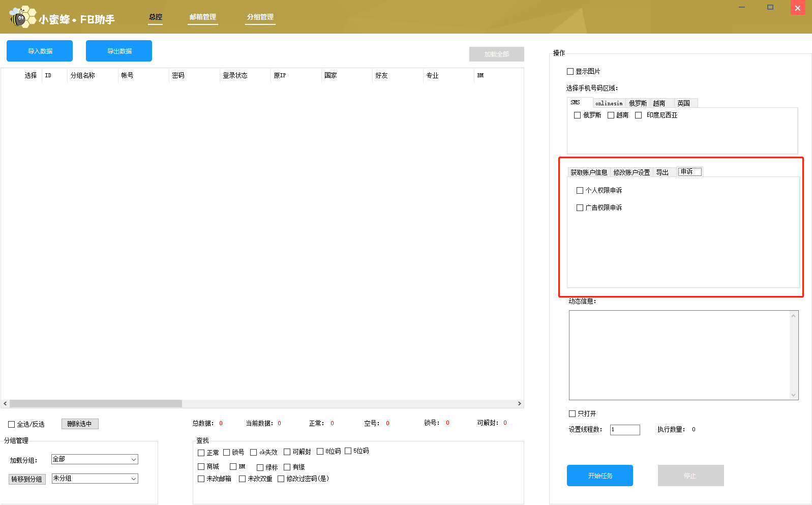Image resolution: width=812 pixels, height=505 pixels.
Task: Click the 分组名称 column header
Action: (93, 76)
